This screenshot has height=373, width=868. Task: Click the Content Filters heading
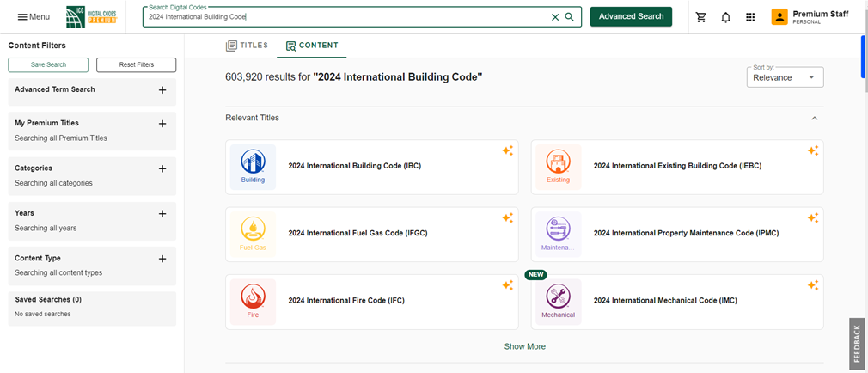(37, 46)
